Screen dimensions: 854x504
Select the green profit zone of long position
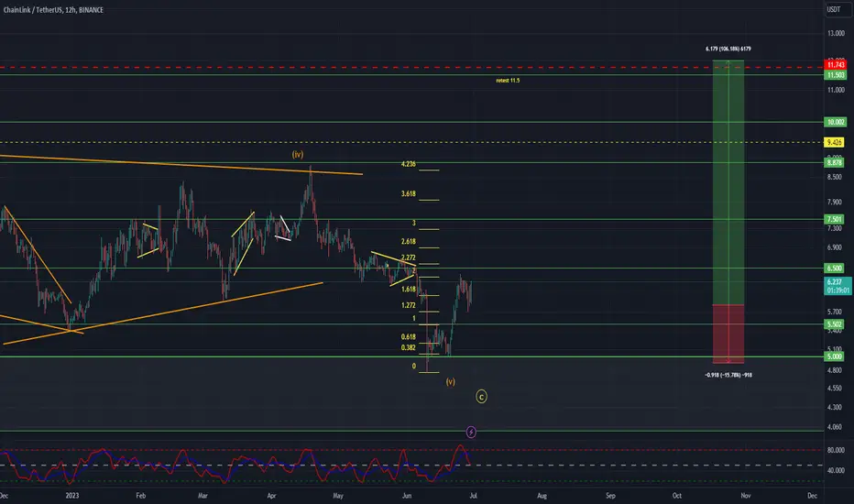tap(728, 182)
